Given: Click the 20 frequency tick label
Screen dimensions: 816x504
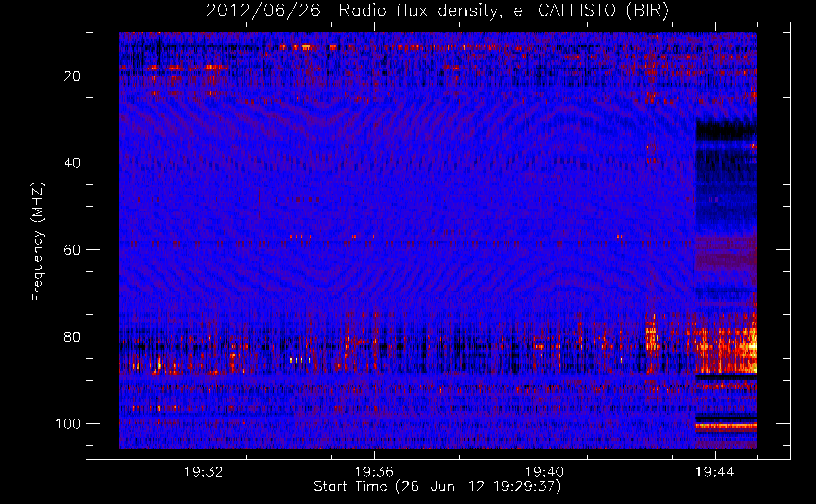Looking at the screenshot, I should tap(73, 76).
